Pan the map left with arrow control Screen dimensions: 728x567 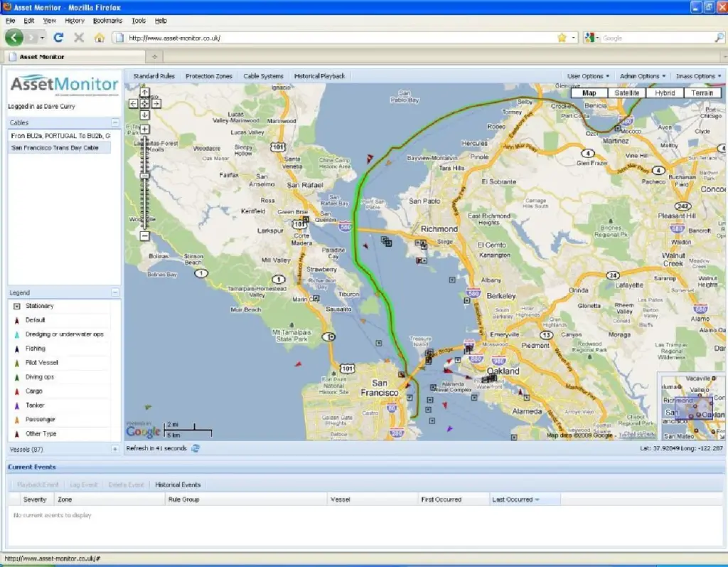[x=133, y=103]
